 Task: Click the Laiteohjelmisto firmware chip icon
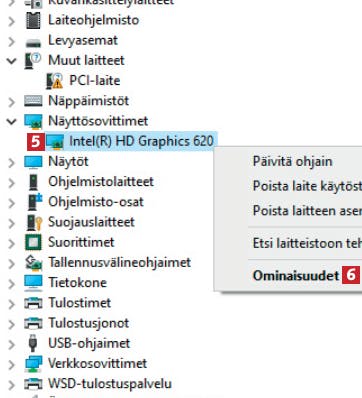pos(33,20)
